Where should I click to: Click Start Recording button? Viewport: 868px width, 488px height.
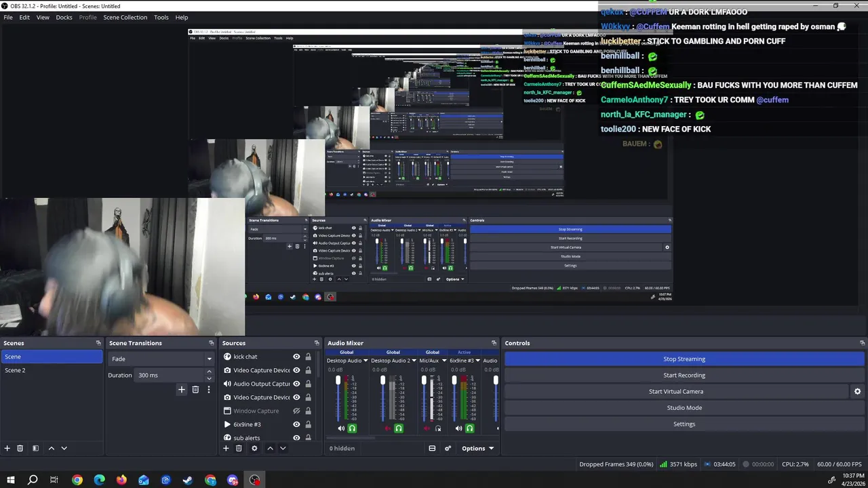[684, 375]
